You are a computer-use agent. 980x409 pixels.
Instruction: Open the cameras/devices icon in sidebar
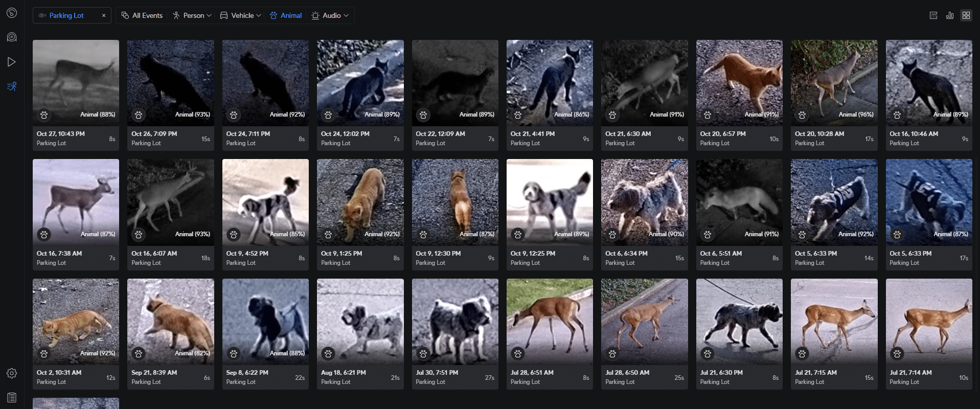[12, 37]
